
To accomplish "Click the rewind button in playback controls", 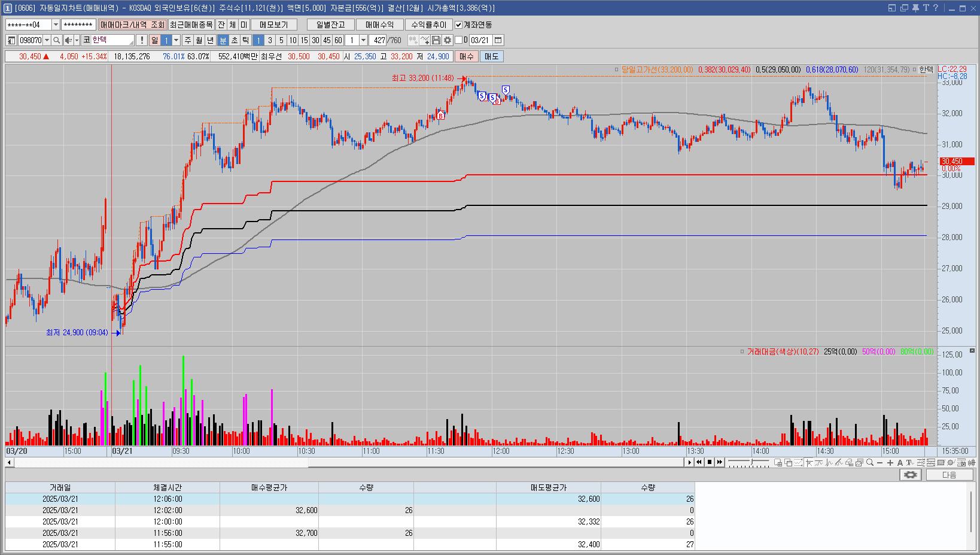I will point(699,462).
